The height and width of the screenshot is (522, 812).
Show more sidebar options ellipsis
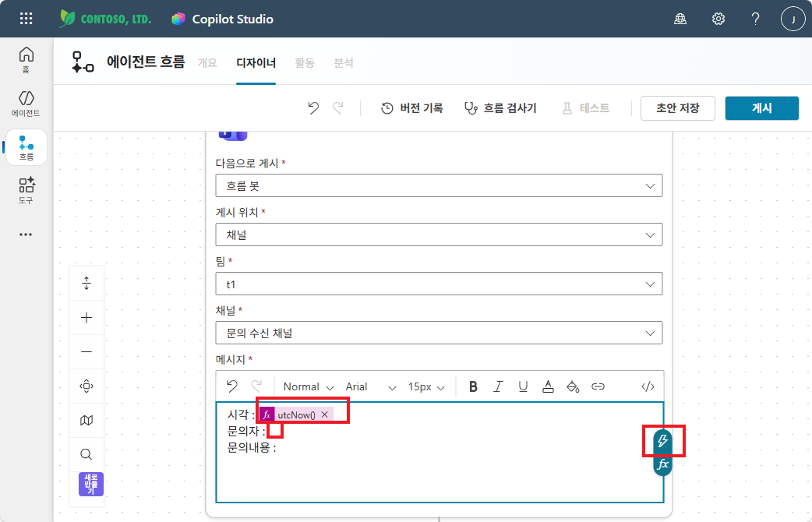pyautogui.click(x=26, y=235)
